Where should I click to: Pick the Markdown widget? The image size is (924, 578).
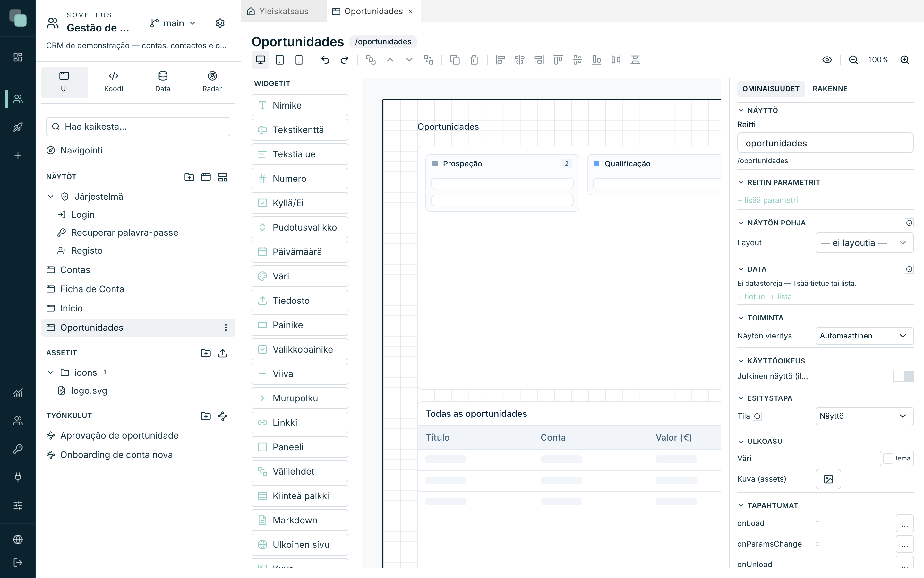pyautogui.click(x=300, y=520)
